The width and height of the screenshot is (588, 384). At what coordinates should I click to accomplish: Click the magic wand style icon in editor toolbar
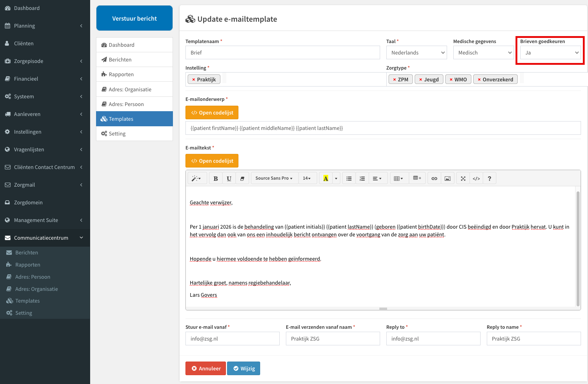coord(196,179)
